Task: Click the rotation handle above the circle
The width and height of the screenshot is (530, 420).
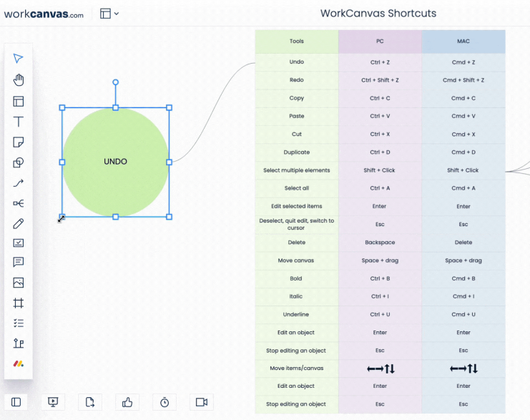Action: 116,82
